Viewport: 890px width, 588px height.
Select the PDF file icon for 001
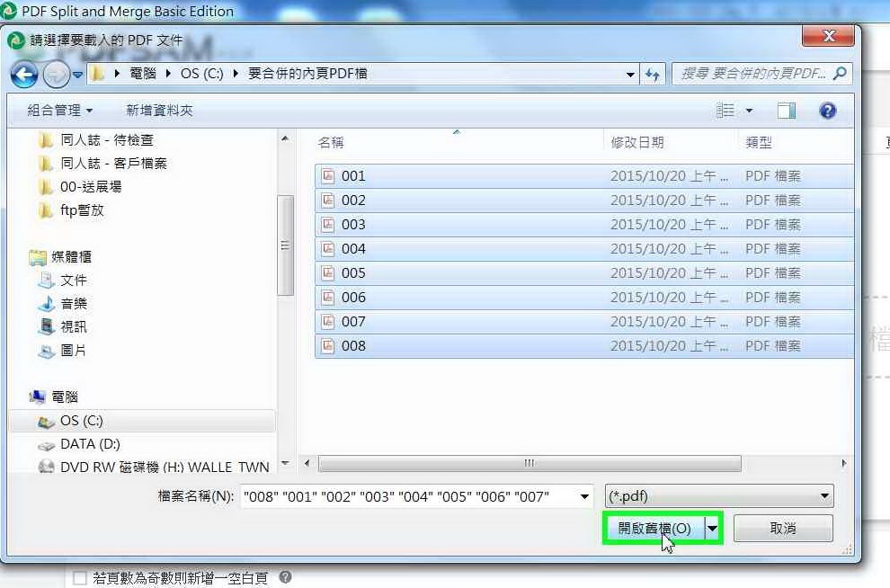pyautogui.click(x=328, y=176)
